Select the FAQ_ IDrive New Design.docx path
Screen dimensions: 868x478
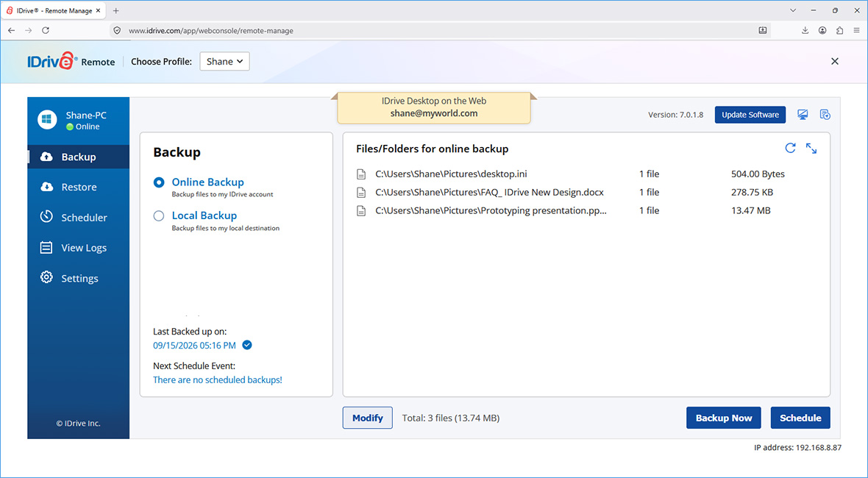pyautogui.click(x=489, y=192)
